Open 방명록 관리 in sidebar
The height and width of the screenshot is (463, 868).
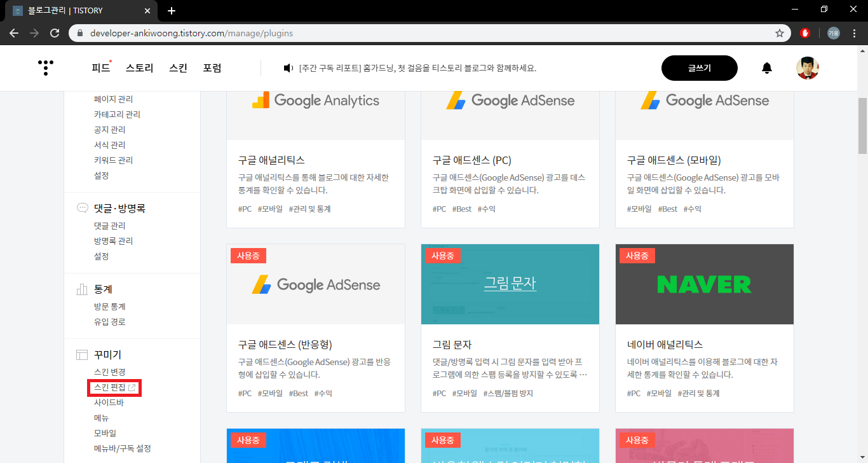click(113, 241)
